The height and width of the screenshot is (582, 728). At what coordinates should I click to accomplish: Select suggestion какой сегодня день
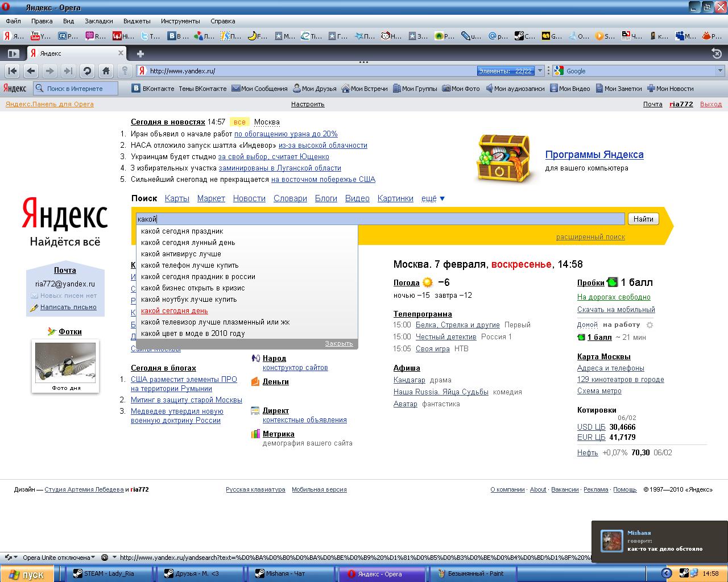click(x=247, y=311)
